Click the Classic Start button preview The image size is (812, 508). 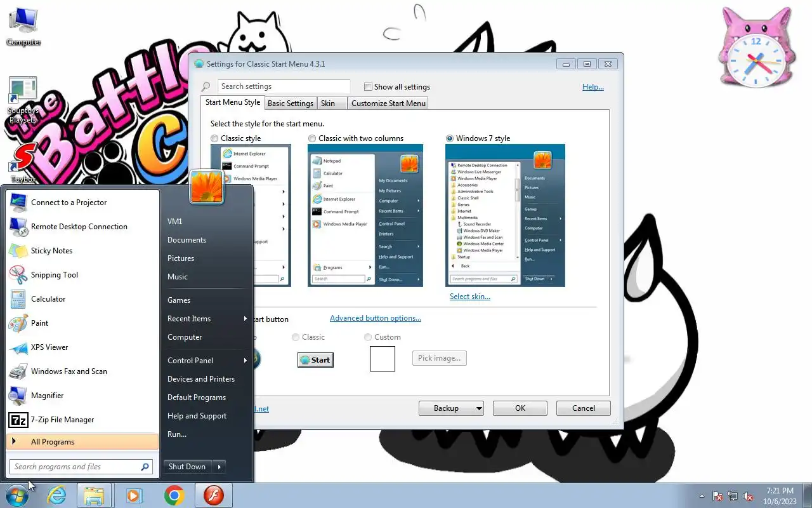315,360
